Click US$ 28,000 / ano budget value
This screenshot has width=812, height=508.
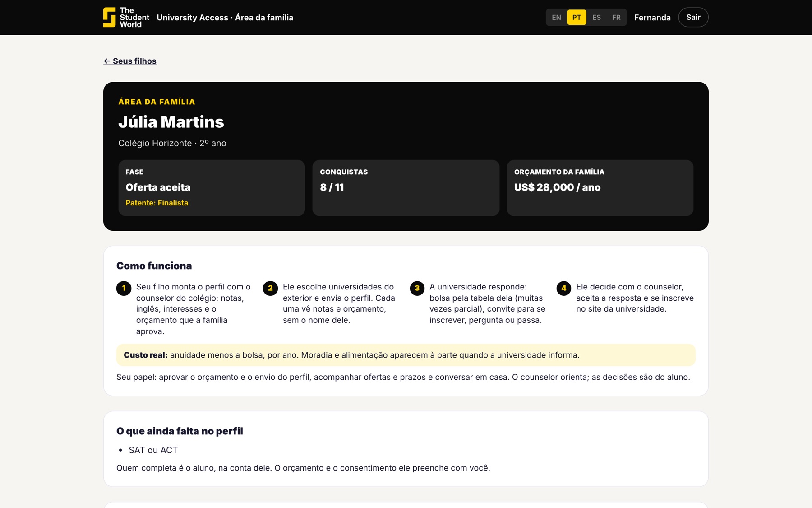[x=557, y=187]
